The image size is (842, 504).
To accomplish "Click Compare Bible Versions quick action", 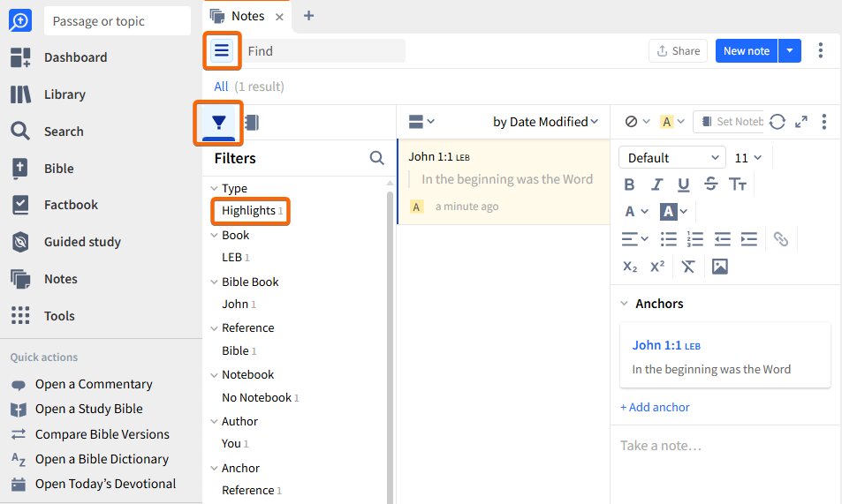I will click(x=89, y=434).
